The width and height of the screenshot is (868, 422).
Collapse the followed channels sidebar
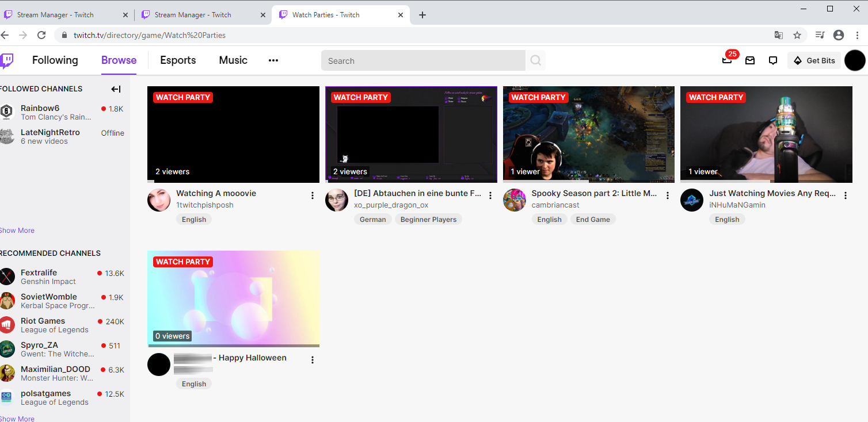[116, 89]
